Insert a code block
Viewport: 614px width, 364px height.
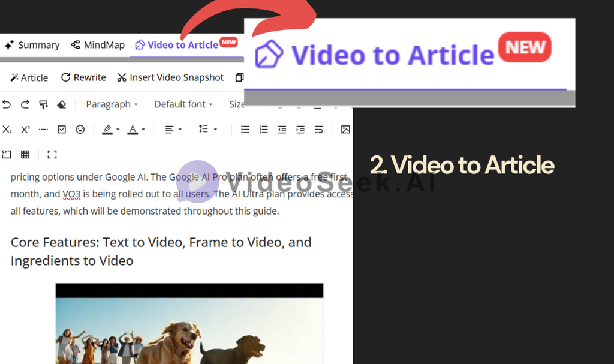(6, 154)
